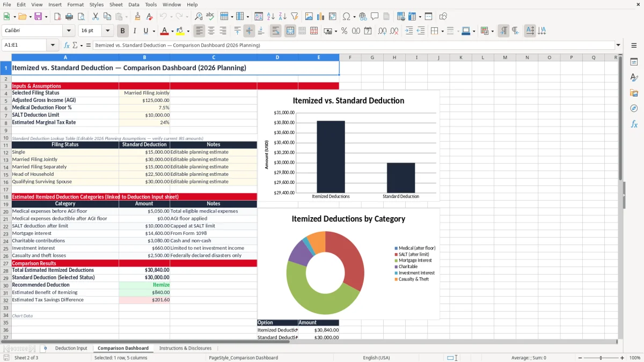Toggle Center Vertically alignment
Viewport: 644px width, 362px height.
[x=249, y=31]
